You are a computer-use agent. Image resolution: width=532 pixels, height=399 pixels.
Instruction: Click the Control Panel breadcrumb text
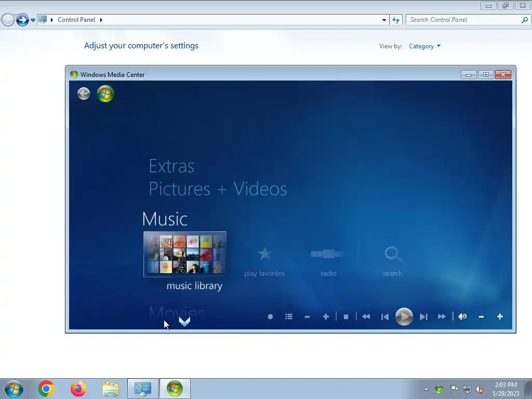pos(76,20)
